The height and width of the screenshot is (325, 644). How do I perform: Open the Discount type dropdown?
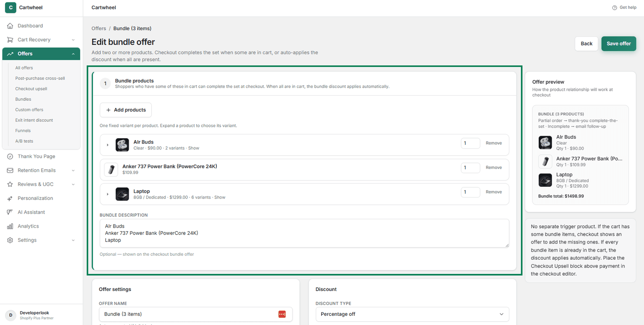[x=412, y=314]
